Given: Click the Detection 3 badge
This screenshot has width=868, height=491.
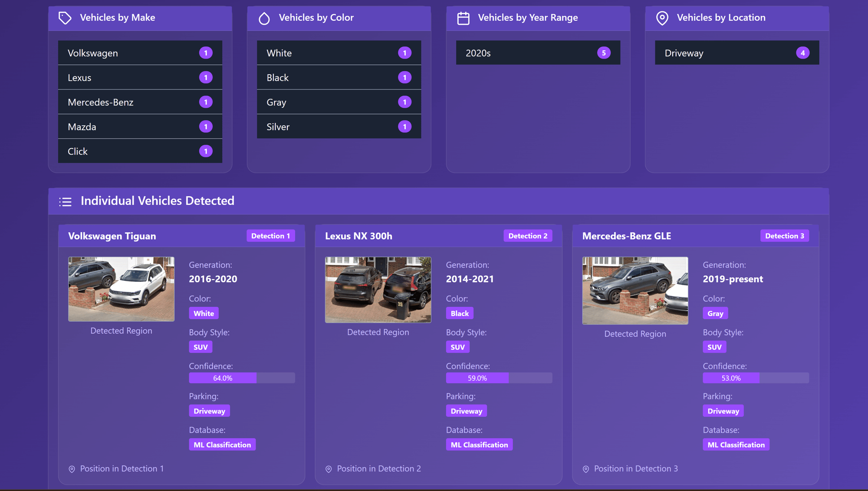Looking at the screenshot, I should tap(785, 236).
